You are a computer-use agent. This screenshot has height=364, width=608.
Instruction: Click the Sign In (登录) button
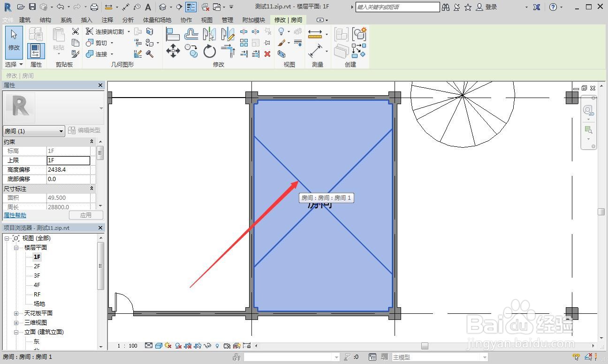[x=486, y=7]
